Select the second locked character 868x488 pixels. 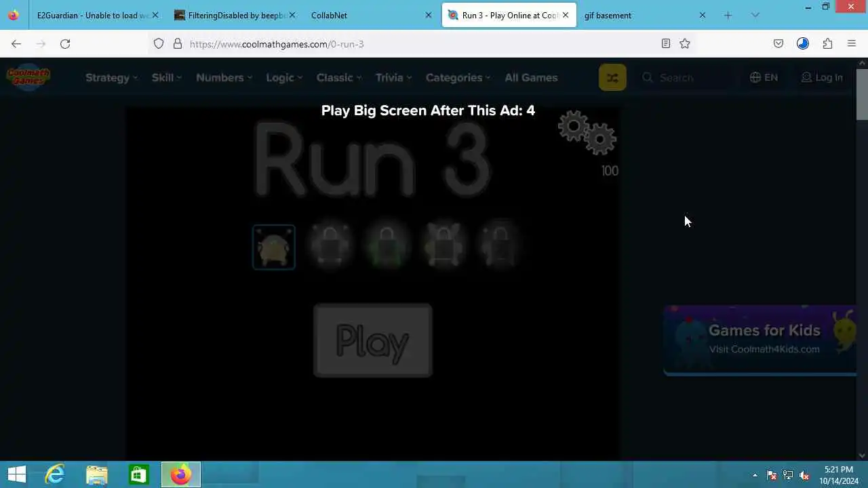click(x=330, y=246)
